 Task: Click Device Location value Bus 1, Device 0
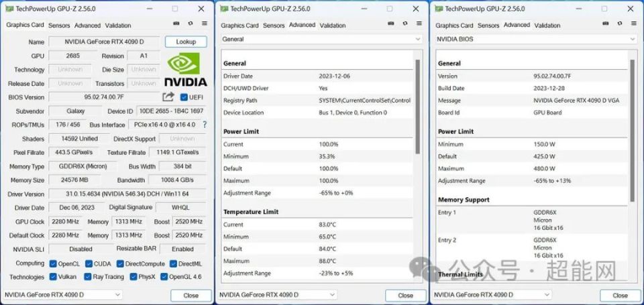pyautogui.click(x=353, y=113)
